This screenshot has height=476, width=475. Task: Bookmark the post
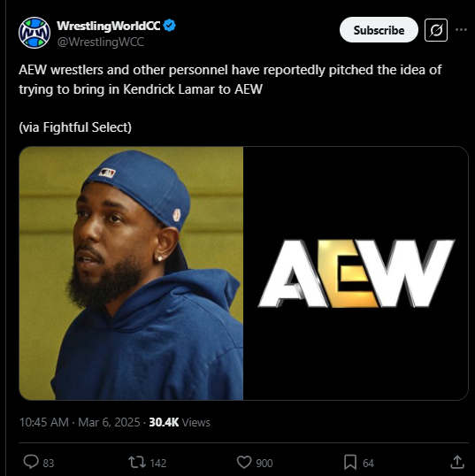pos(350,463)
